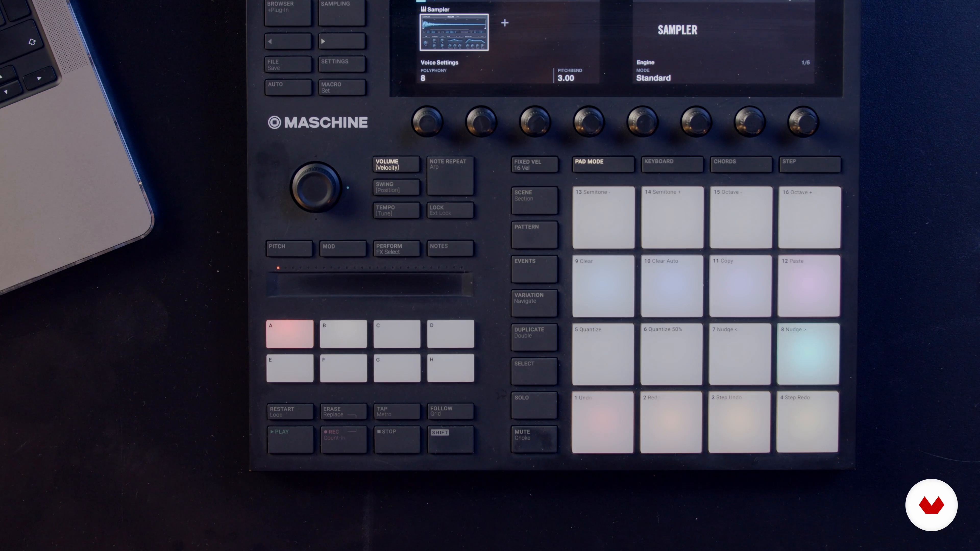Open the SETTINGS button
Viewport: 980px width, 551px height.
(x=342, y=64)
